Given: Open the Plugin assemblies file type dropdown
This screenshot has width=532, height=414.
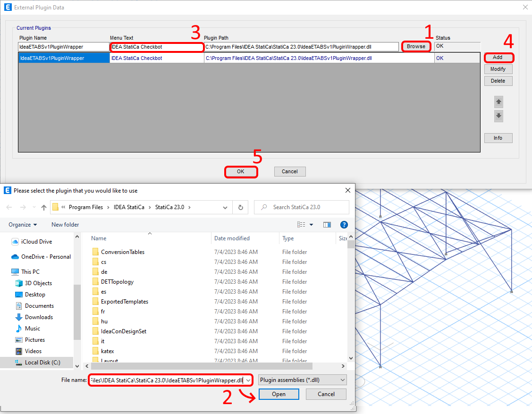Looking at the screenshot, I should tap(302, 380).
